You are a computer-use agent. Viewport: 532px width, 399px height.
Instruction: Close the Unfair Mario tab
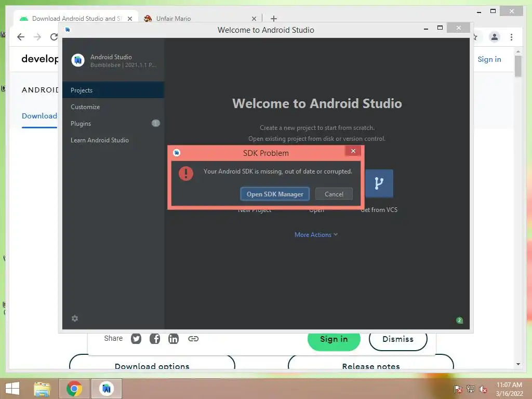coord(254,19)
